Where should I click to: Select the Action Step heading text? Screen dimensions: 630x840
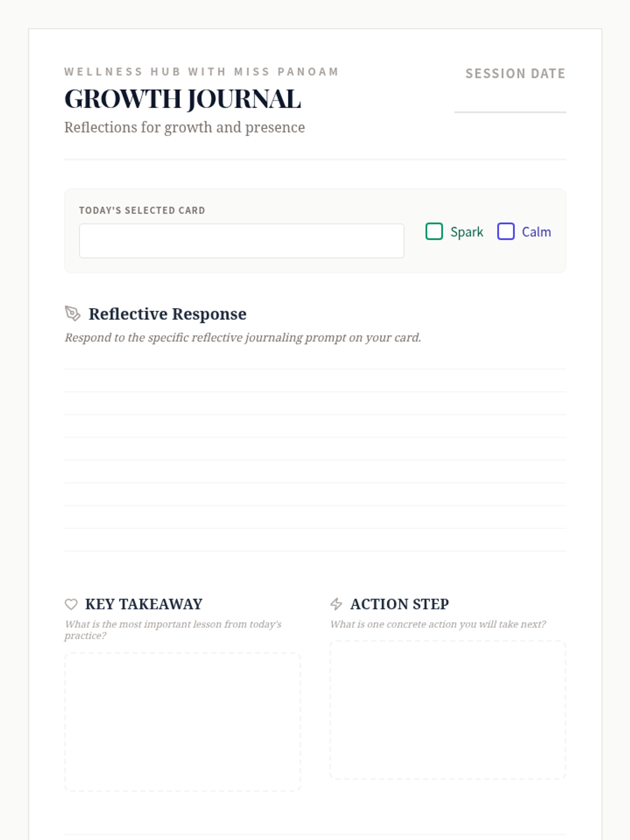click(399, 604)
